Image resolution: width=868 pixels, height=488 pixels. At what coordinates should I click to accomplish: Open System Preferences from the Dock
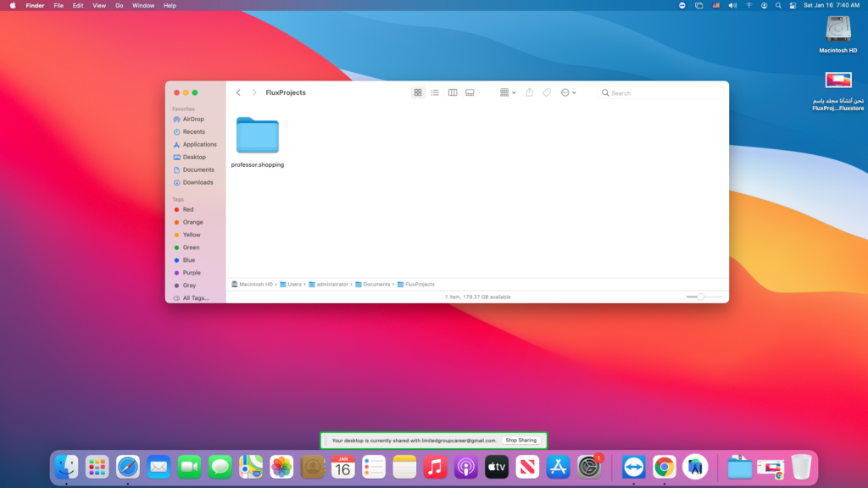pyautogui.click(x=589, y=468)
